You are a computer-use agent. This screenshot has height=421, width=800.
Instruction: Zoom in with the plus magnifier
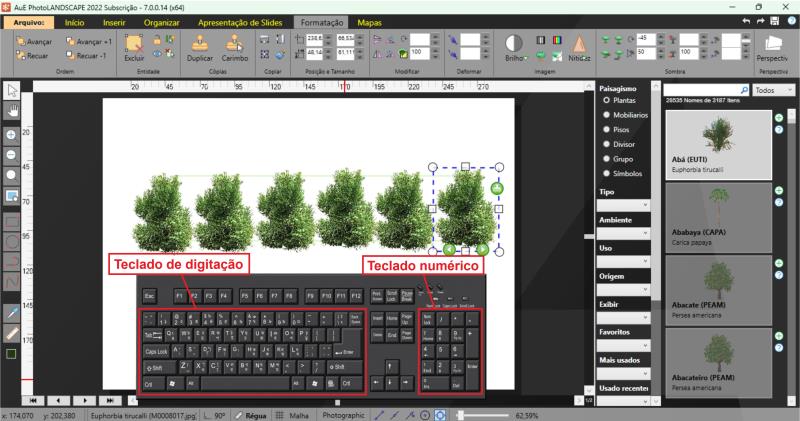12,135
